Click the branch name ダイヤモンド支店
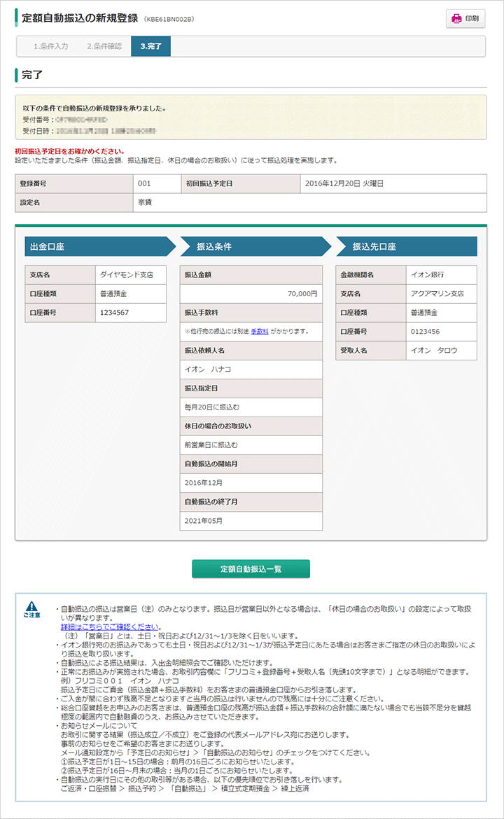Image resolution: width=504 pixels, height=819 pixels. pos(127,274)
